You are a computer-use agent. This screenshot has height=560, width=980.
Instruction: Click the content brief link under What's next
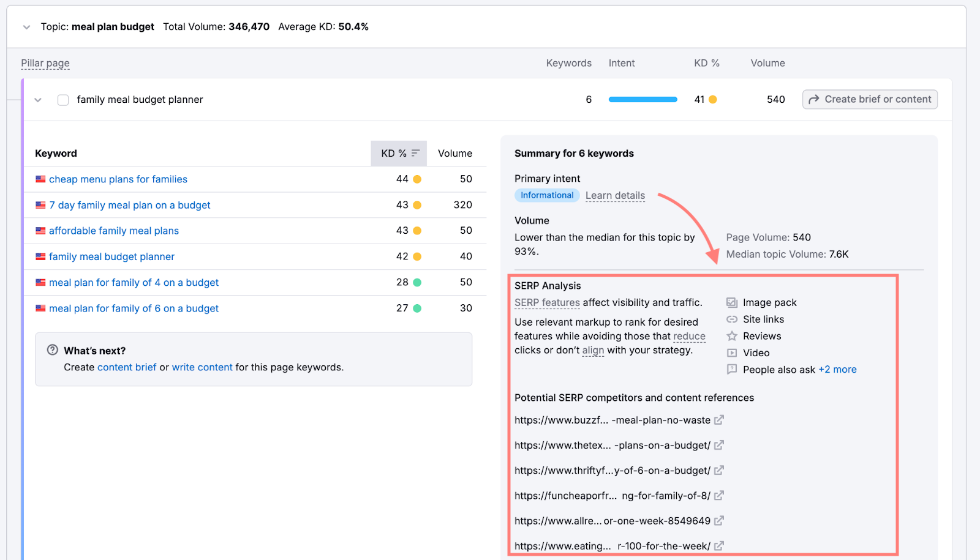(x=126, y=367)
